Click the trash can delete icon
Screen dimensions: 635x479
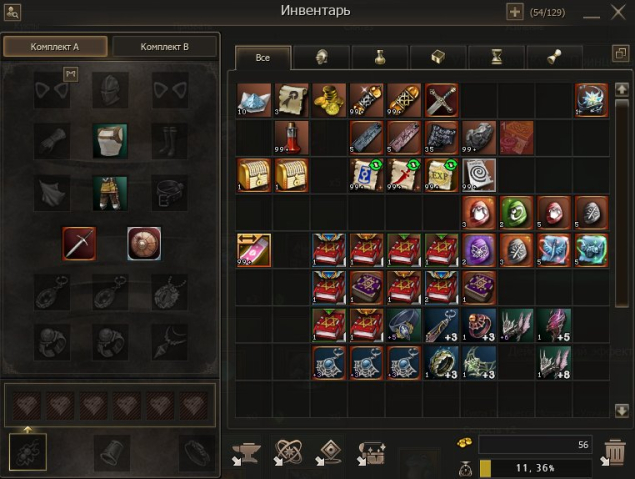[614, 452]
